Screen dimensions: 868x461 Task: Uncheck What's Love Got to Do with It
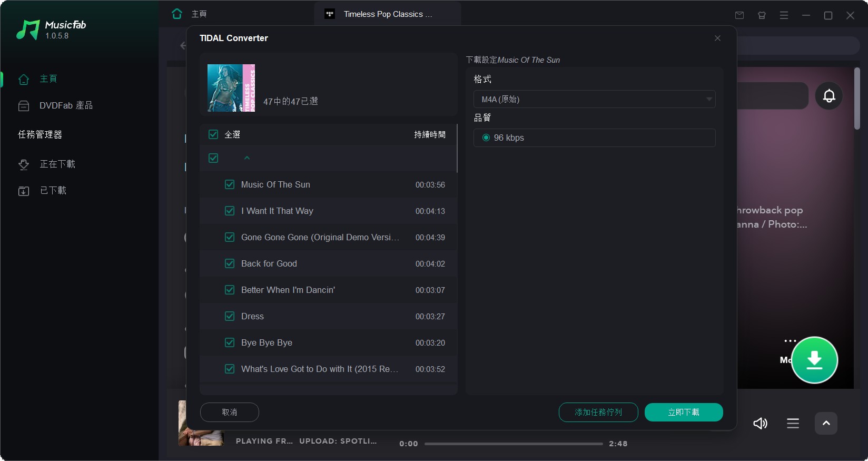pos(230,369)
